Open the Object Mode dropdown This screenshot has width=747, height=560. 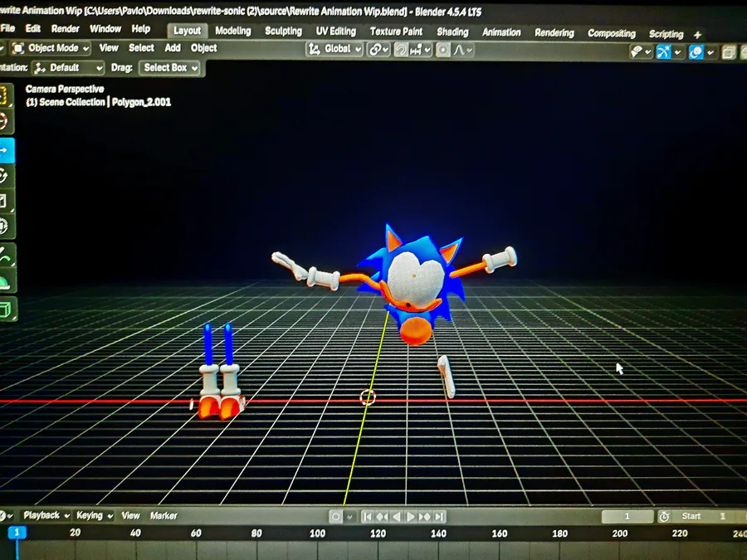tap(50, 48)
